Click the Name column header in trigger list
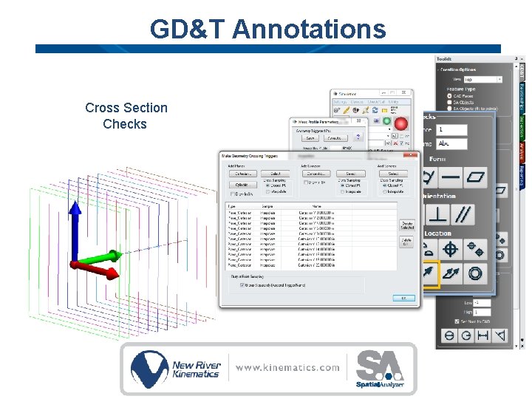The width and height of the screenshot is (532, 399). point(316,206)
